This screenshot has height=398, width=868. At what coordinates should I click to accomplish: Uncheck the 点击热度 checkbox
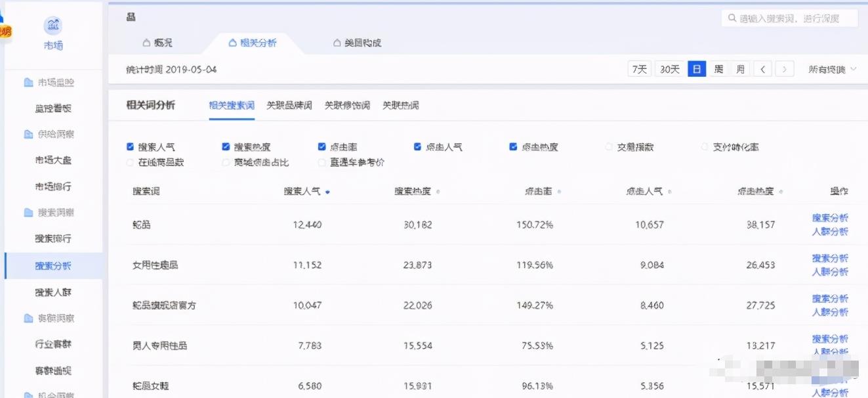513,147
